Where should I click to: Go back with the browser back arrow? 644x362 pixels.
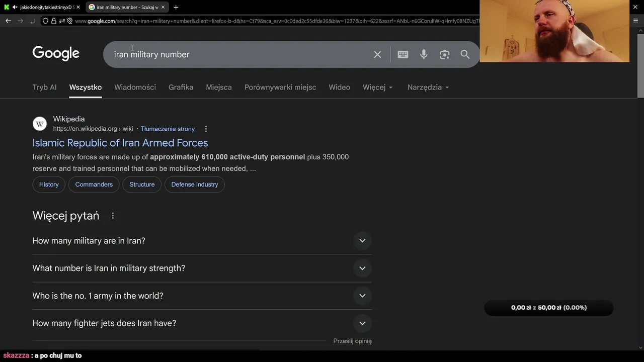click(8, 21)
